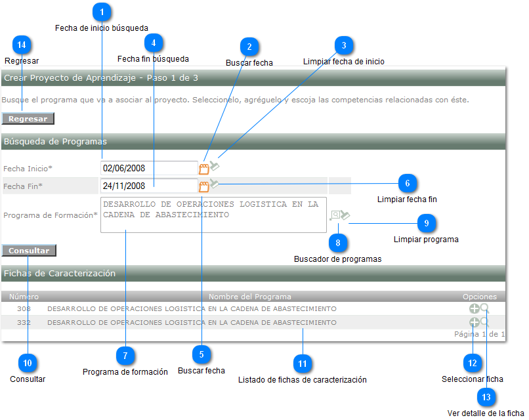Clear the Fecha Fin date with the brush icon

point(215,184)
